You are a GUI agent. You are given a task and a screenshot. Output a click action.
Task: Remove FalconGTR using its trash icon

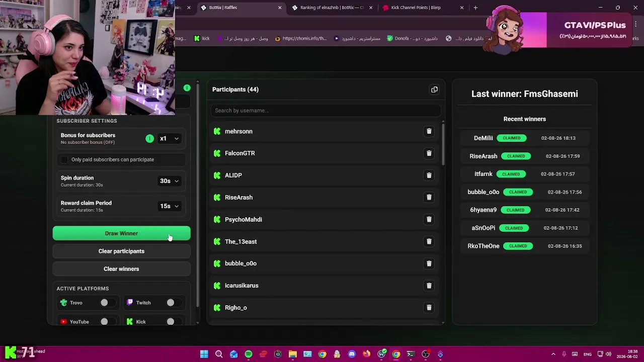[x=429, y=153]
